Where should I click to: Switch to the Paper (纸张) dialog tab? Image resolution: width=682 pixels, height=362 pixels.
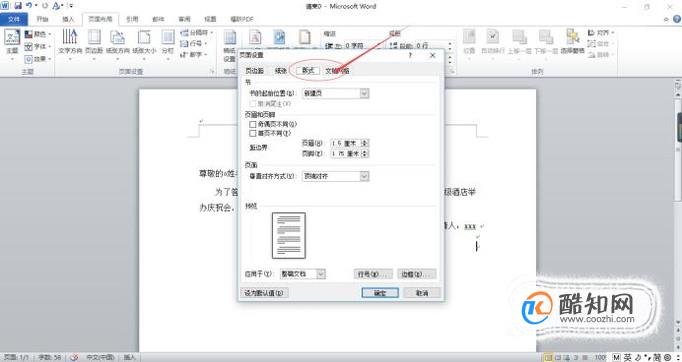[281, 71]
